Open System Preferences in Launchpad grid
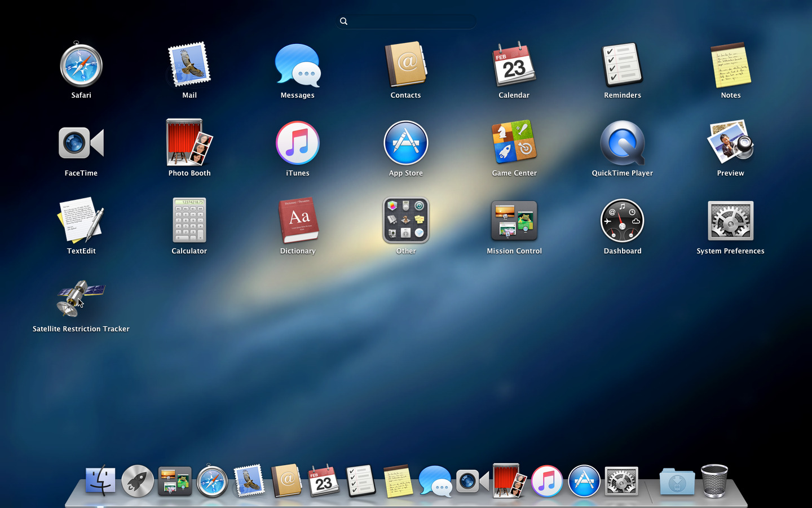Screen dimensions: 812x508 (730, 221)
